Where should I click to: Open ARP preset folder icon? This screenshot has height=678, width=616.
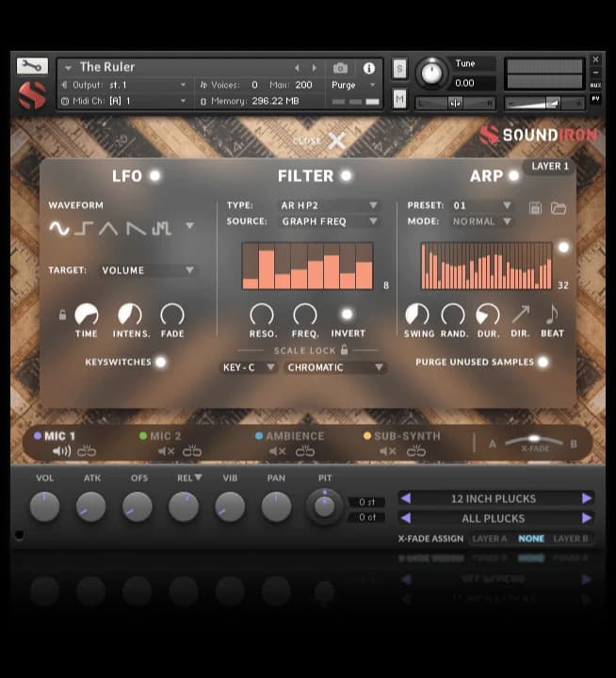pyautogui.click(x=559, y=207)
